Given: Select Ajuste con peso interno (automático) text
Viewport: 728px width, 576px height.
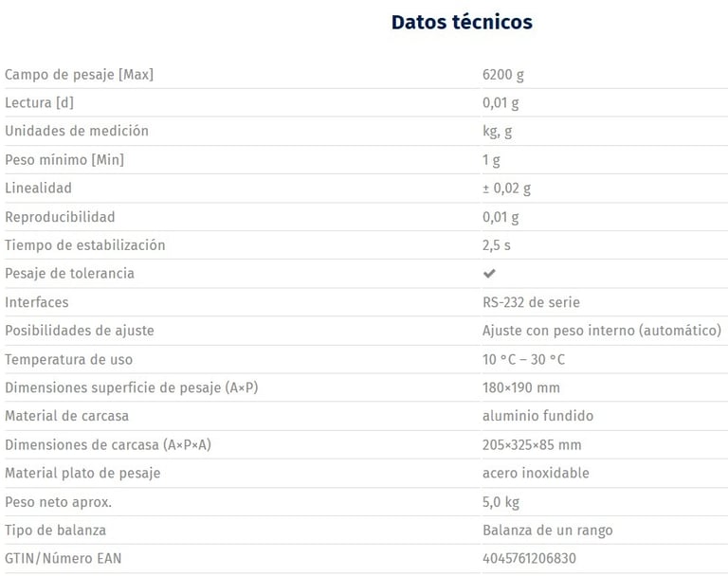Looking at the screenshot, I should pos(602,331).
